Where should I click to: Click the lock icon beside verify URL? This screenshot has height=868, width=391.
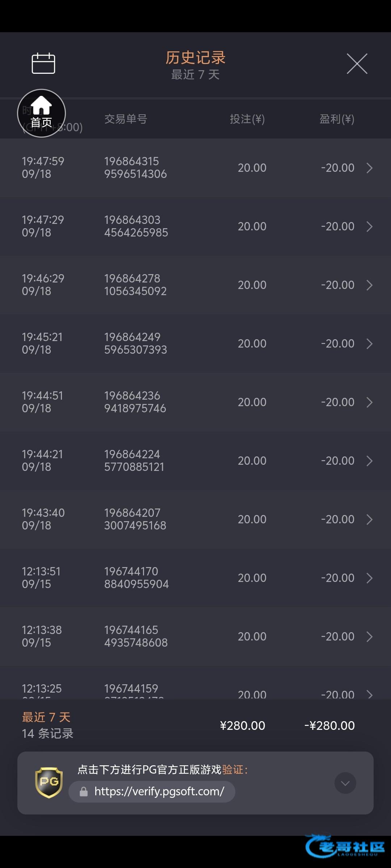pyautogui.click(x=84, y=792)
